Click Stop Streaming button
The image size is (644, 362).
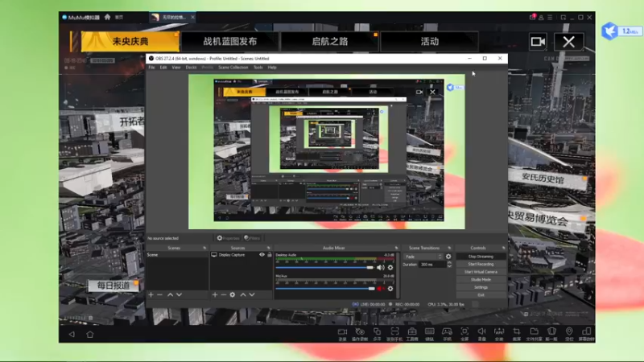tap(481, 257)
